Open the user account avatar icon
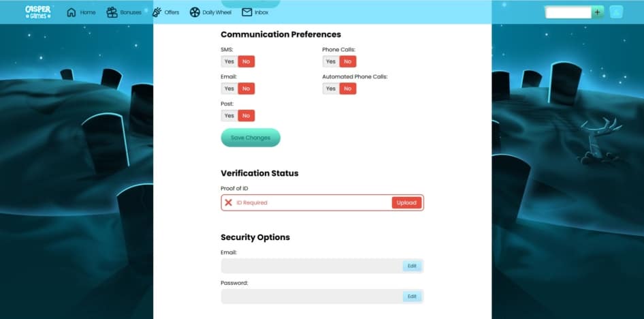This screenshot has width=644, height=319. (615, 12)
